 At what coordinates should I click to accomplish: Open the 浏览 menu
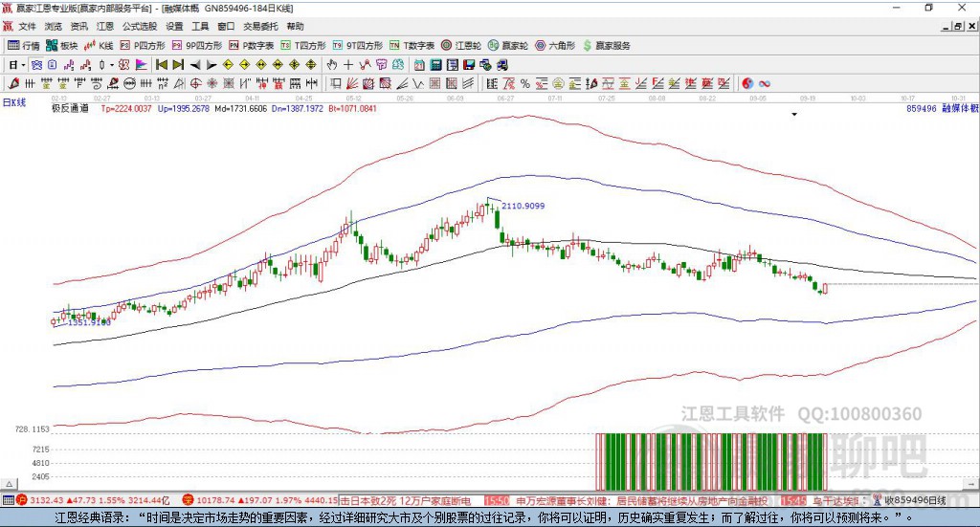pos(54,26)
